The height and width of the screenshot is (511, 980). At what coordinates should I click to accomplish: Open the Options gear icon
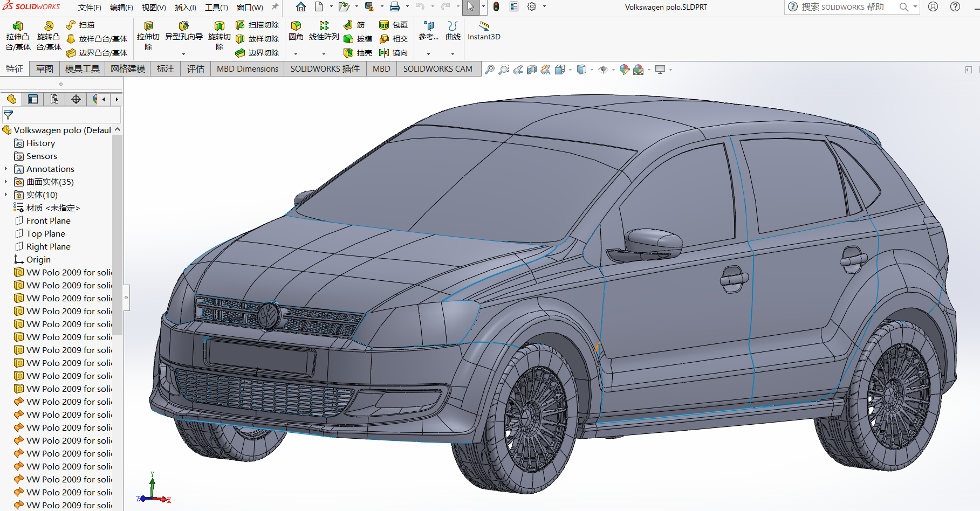(532, 7)
